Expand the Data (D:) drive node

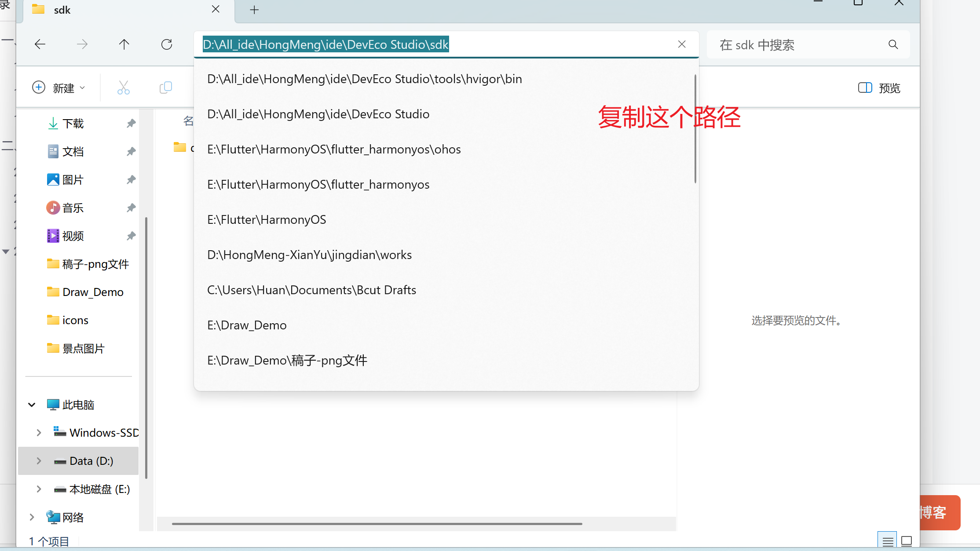click(39, 461)
